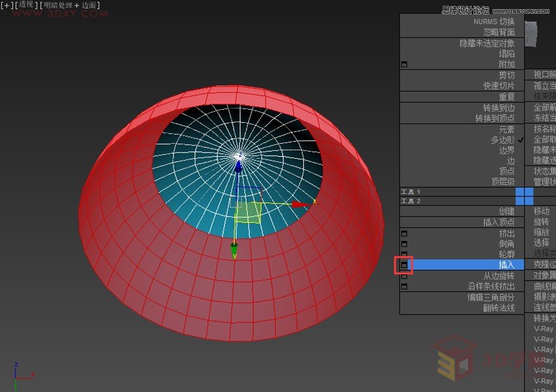
Task: Open the 轮廓 (Outline) settings dialog icon
Action: pyautogui.click(x=405, y=252)
